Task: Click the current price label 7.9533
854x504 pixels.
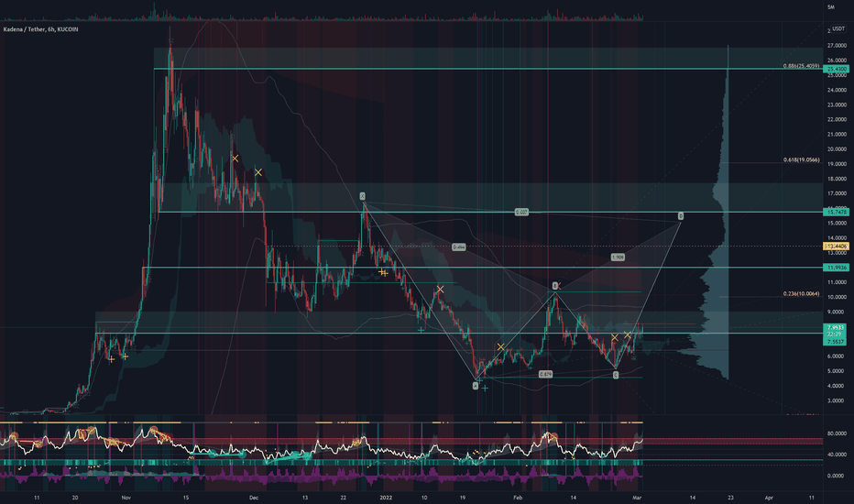Action: click(836, 328)
